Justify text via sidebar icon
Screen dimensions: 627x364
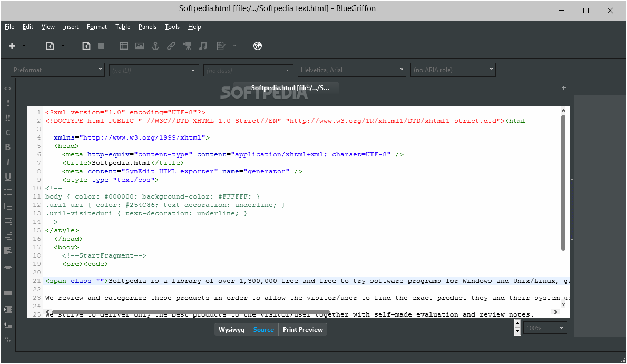pos(7,295)
